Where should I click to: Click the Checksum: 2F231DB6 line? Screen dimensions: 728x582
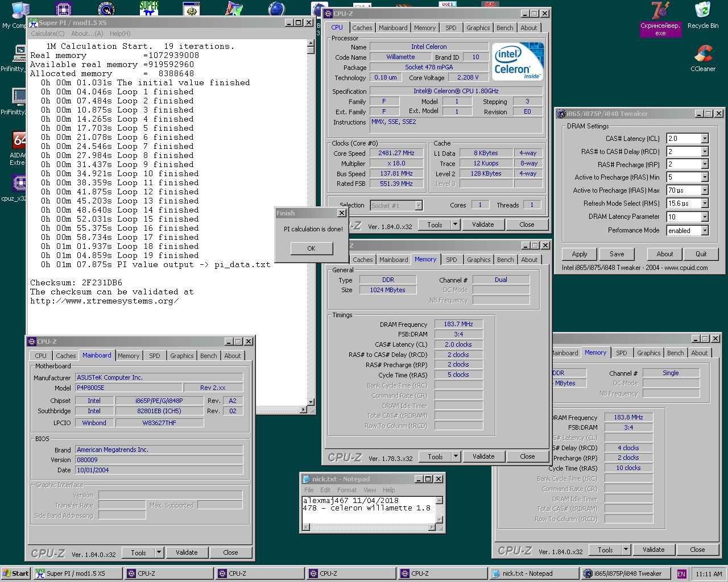tap(76, 282)
